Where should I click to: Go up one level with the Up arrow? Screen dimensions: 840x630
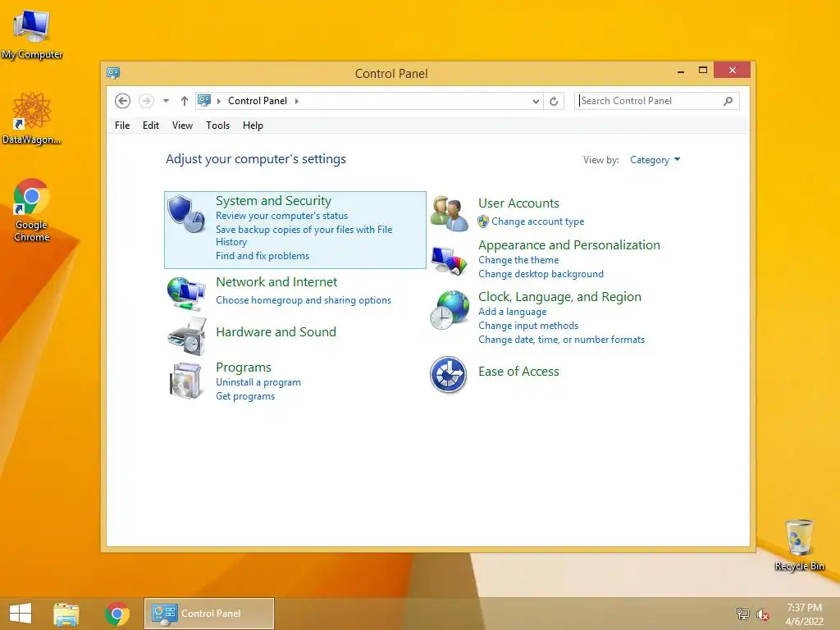(x=185, y=101)
